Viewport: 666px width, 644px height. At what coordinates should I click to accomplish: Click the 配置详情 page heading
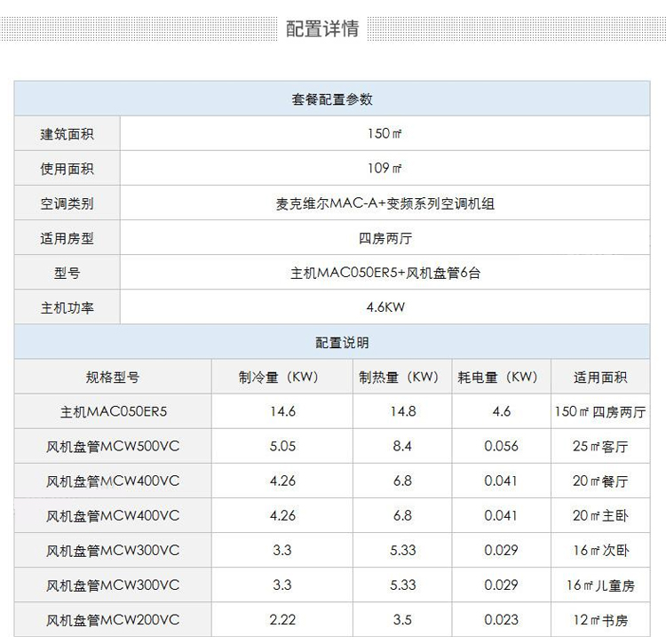322,28
